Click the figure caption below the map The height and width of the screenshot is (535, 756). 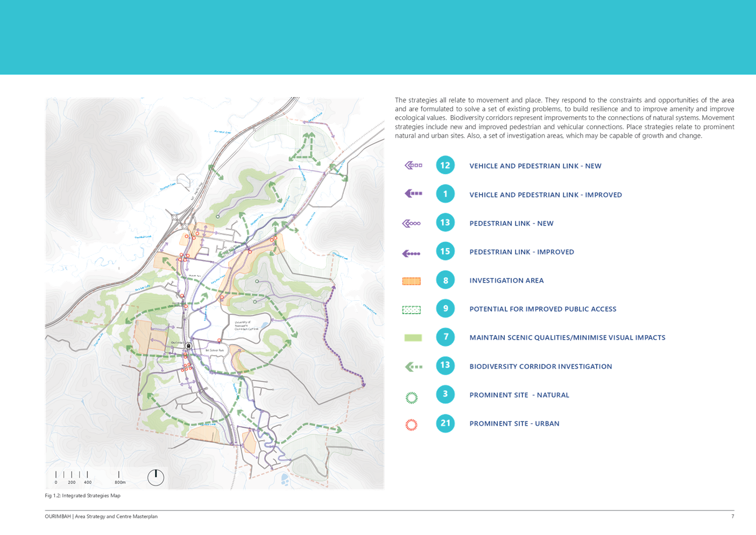coord(82,496)
